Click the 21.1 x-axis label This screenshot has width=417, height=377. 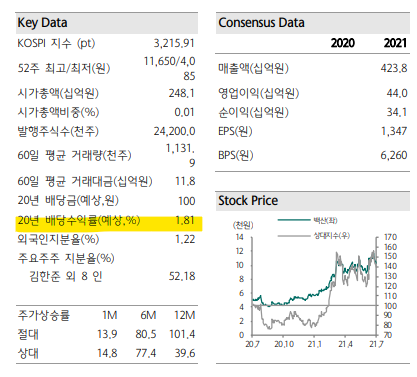click(x=315, y=344)
